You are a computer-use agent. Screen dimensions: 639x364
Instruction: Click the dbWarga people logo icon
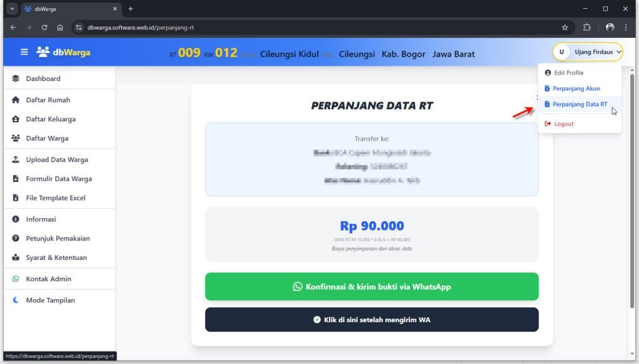pos(43,52)
